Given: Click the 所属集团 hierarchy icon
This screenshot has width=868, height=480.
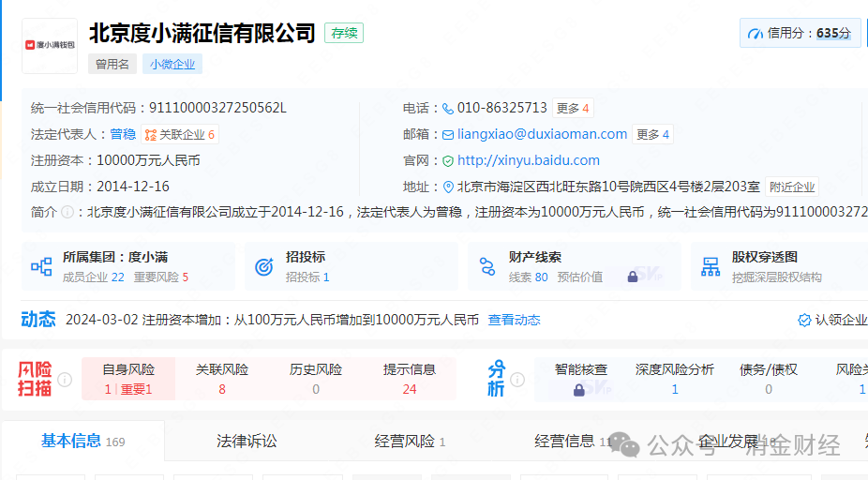Looking at the screenshot, I should click(x=41, y=266).
